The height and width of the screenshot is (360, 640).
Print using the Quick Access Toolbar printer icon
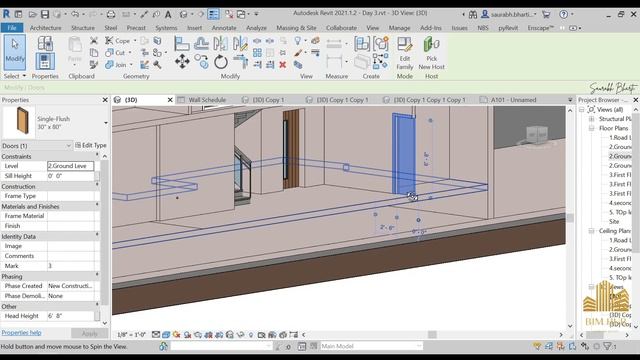pyautogui.click(x=111, y=14)
